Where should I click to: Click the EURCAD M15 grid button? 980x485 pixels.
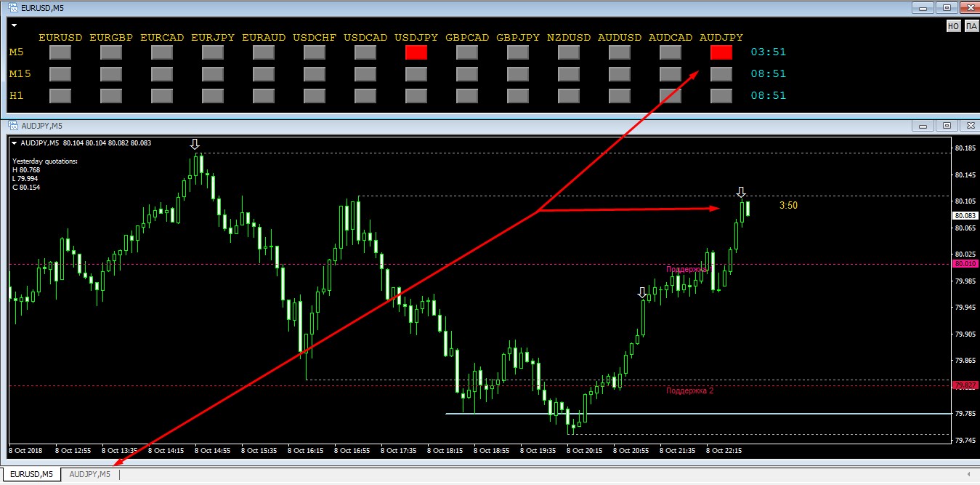pyautogui.click(x=162, y=74)
